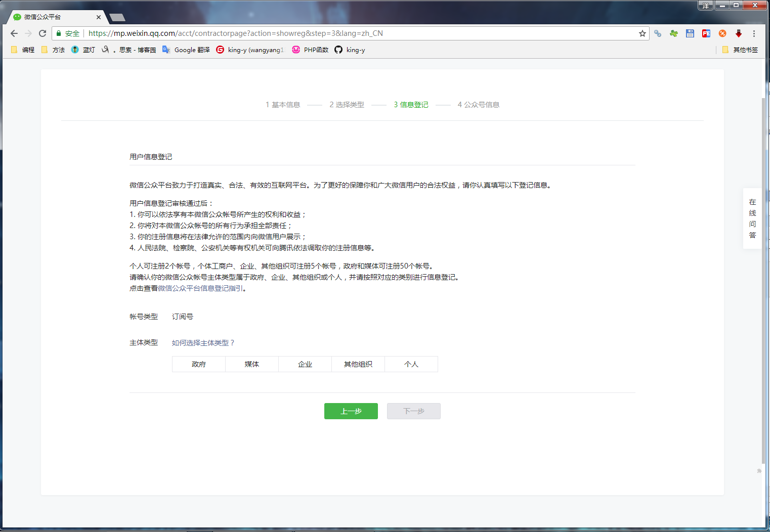Open PHP函数 bookmark
The width and height of the screenshot is (770, 532).
pyautogui.click(x=310, y=50)
